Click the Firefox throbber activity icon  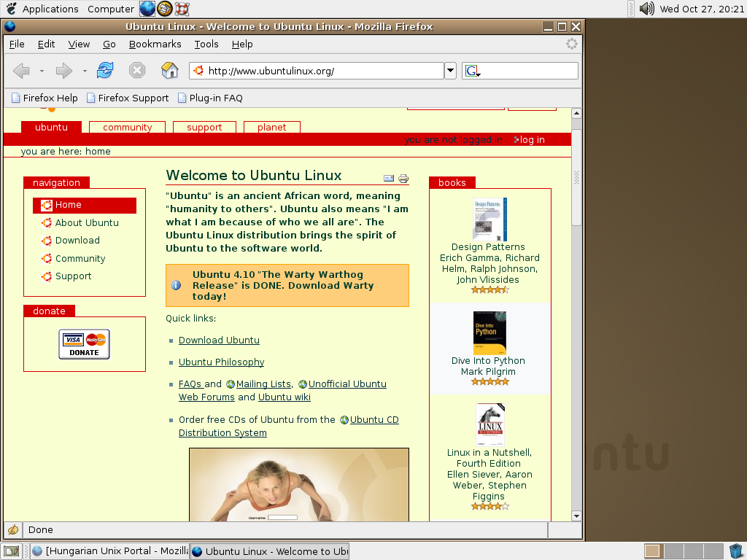point(572,44)
